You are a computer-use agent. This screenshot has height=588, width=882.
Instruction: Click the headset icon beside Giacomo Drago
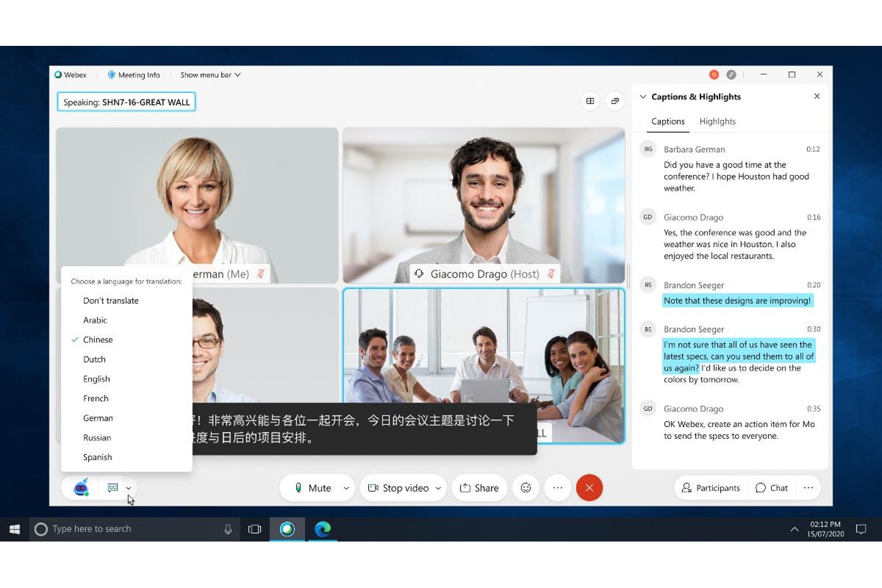[419, 274]
